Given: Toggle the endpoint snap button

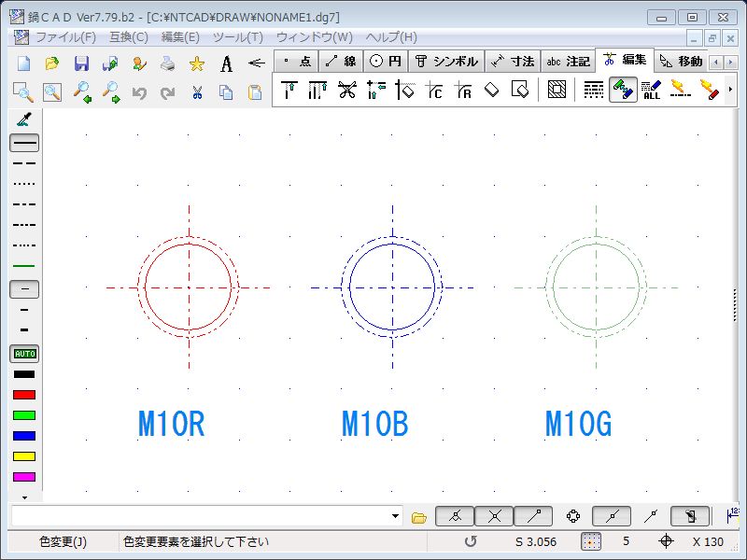Looking at the screenshot, I should (x=533, y=516).
